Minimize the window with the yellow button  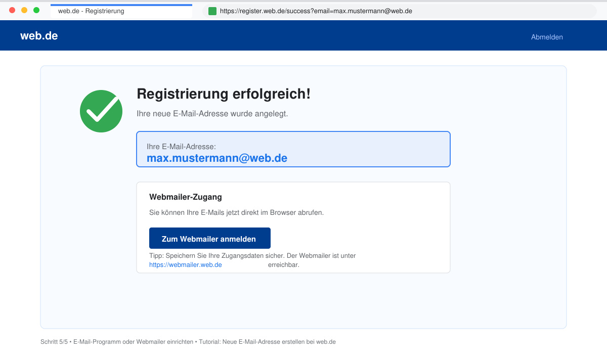point(24,10)
